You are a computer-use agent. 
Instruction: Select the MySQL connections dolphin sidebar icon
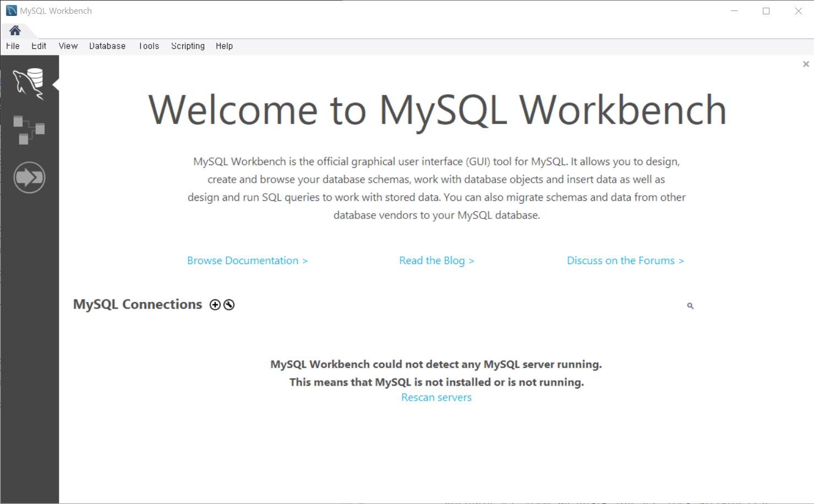pyautogui.click(x=29, y=84)
